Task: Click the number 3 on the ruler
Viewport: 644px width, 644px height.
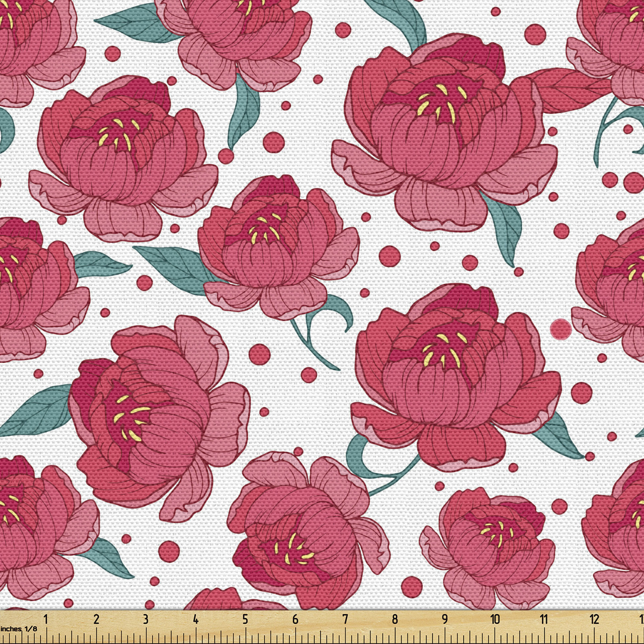Action: pos(146,619)
